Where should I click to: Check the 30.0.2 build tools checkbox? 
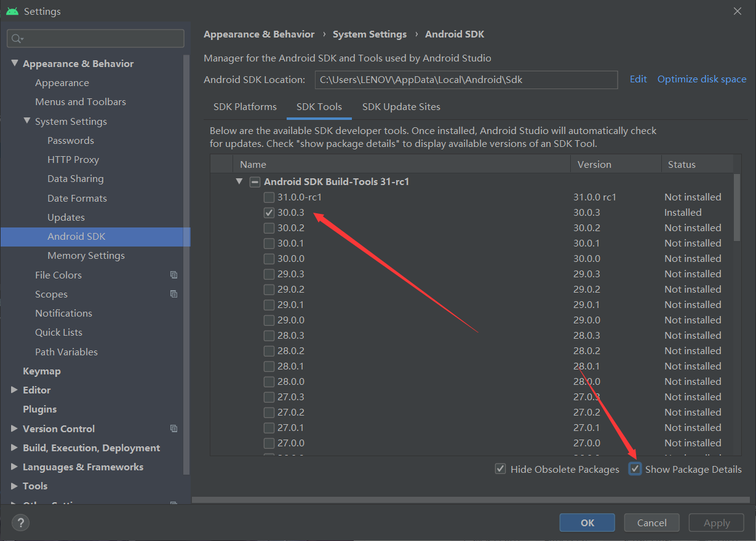(x=269, y=228)
